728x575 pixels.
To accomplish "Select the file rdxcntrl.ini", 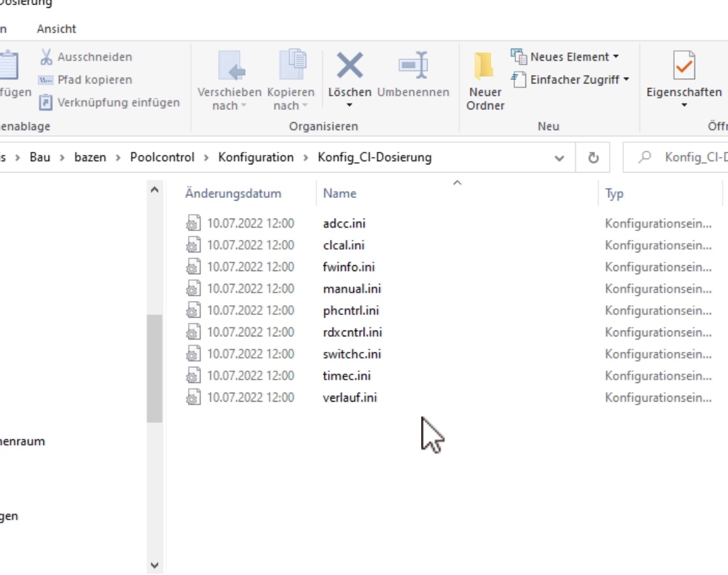I will pos(353,332).
